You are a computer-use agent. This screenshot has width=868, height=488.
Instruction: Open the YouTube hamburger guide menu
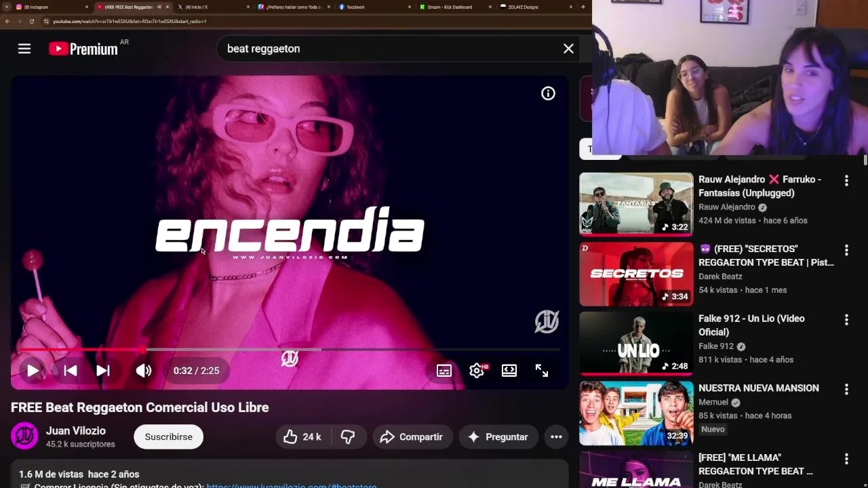tap(24, 49)
